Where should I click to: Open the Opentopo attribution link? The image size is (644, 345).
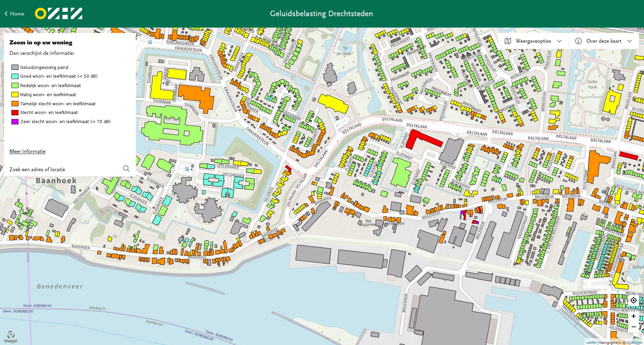point(635,343)
